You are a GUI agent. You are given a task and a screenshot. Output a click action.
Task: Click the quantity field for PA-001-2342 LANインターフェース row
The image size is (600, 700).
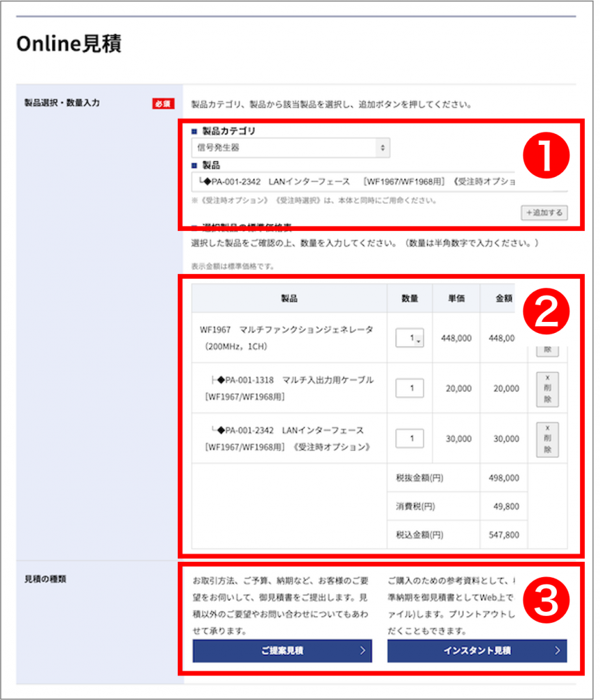click(x=410, y=438)
